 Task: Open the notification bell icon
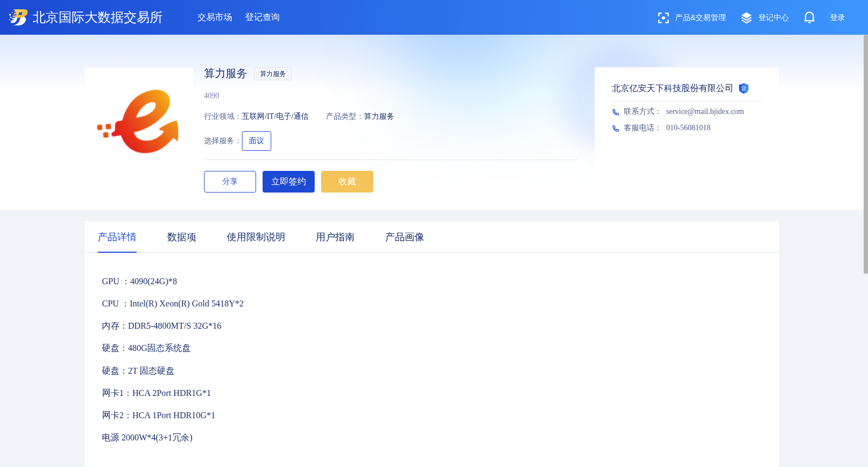[809, 18]
